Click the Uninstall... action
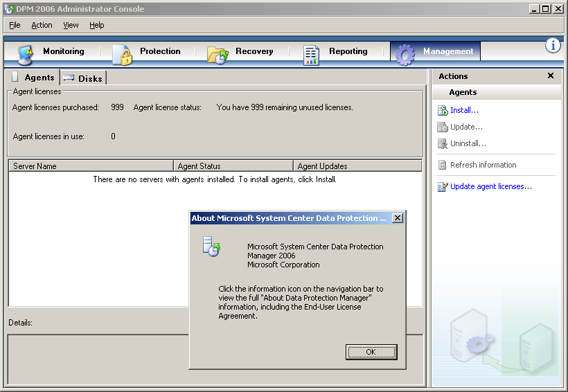The width and height of the screenshot is (568, 392). (x=468, y=143)
